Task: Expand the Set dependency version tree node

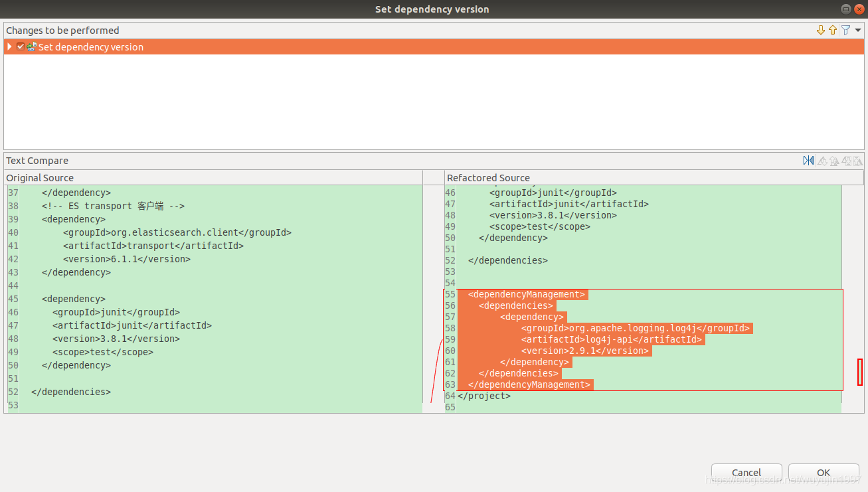Action: click(9, 47)
